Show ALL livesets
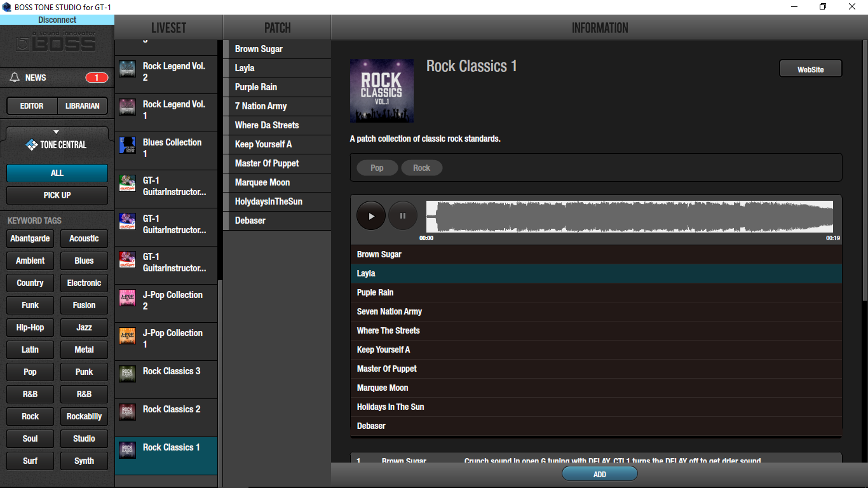Screen dimensions: 868x488 (57, 173)
